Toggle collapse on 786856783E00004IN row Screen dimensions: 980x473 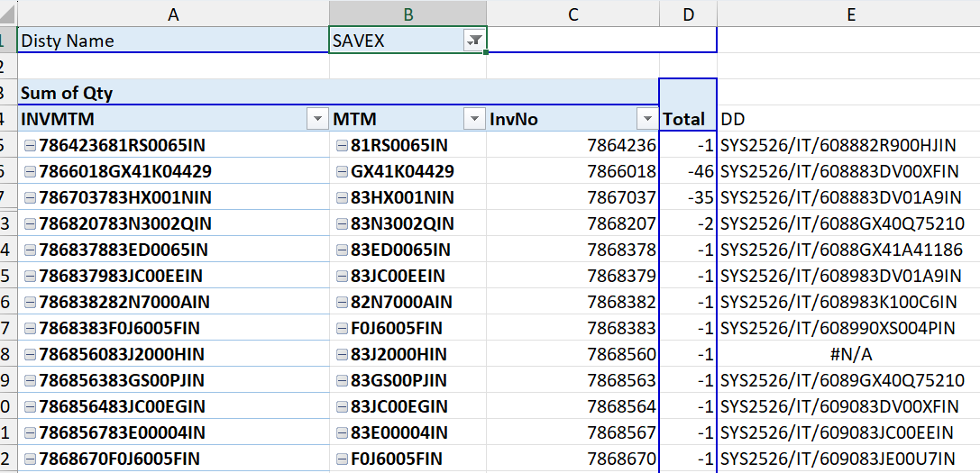tap(30, 433)
